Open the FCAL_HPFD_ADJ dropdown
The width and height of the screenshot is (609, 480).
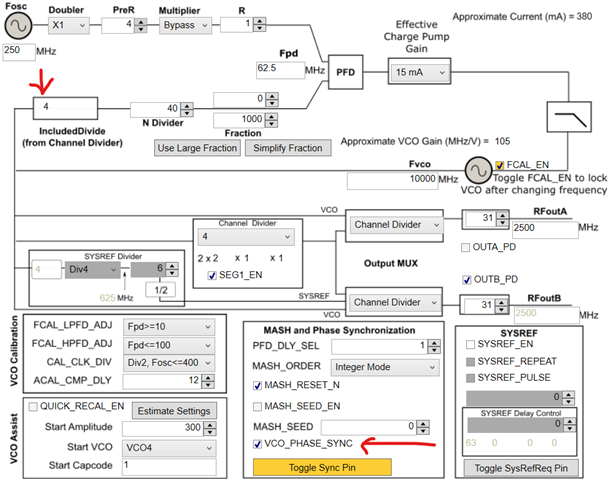169,345
